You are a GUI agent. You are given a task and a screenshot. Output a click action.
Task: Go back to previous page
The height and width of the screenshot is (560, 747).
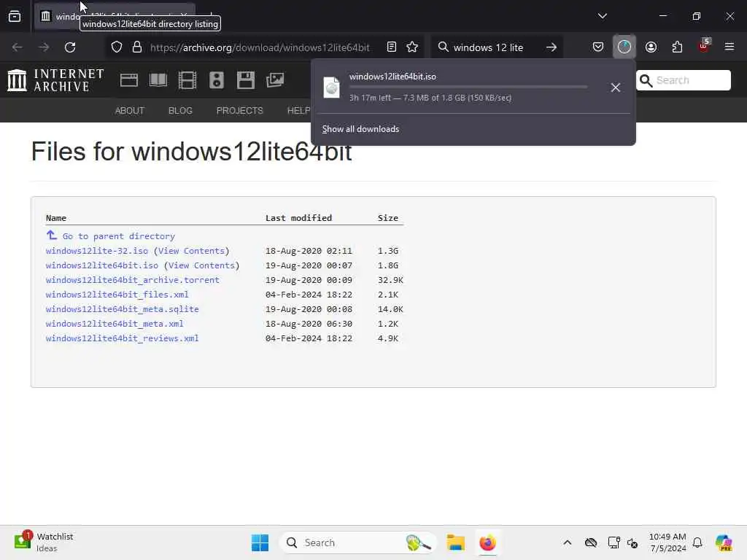pyautogui.click(x=18, y=47)
